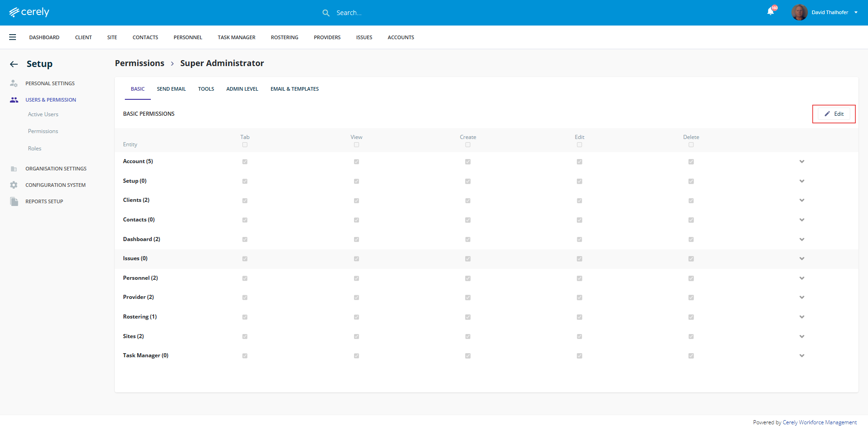Open the Rostering menu item

pos(284,37)
